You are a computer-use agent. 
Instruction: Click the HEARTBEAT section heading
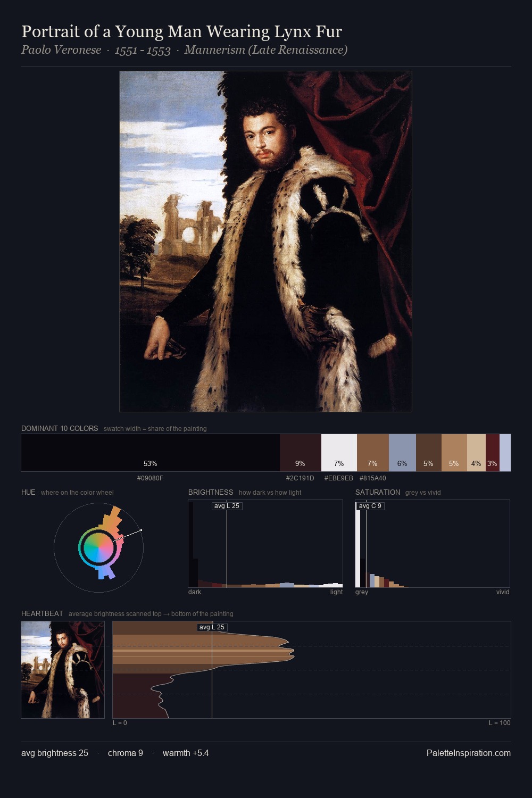[x=42, y=613]
